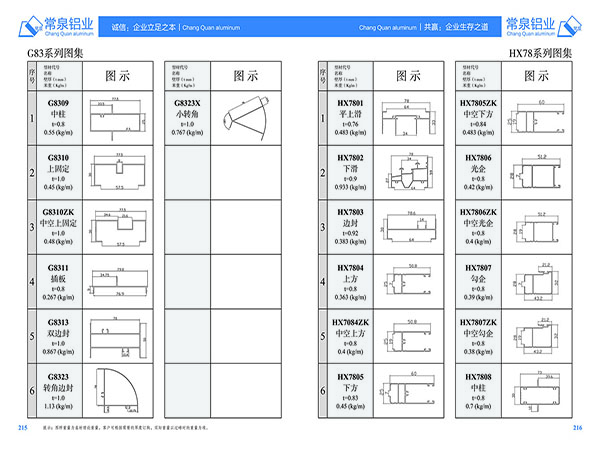600x450 pixels.
Task: Select the HX7807ZK profile drawing
Action: tap(536, 336)
